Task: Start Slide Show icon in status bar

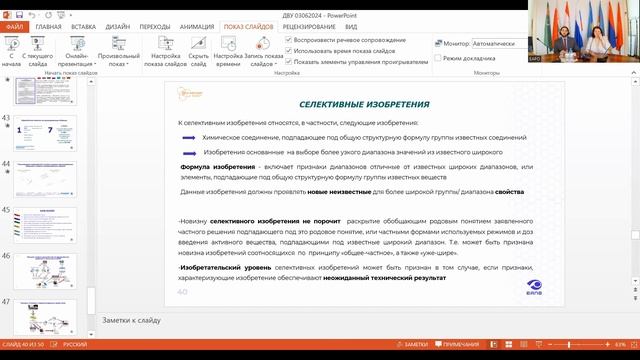Action: [539, 344]
